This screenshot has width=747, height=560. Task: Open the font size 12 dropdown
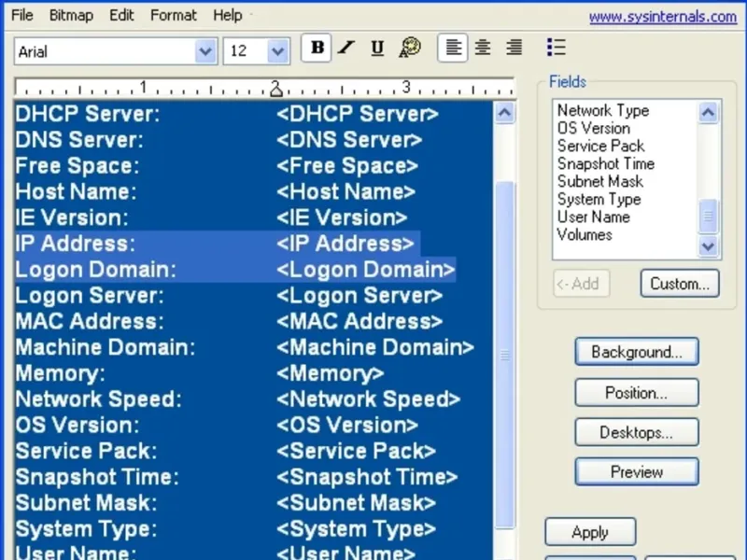tap(278, 51)
